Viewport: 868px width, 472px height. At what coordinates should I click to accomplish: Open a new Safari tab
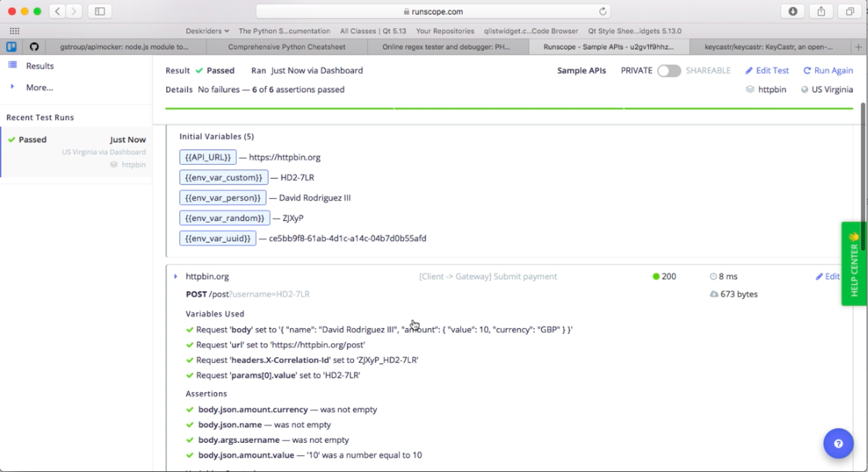pos(859,47)
